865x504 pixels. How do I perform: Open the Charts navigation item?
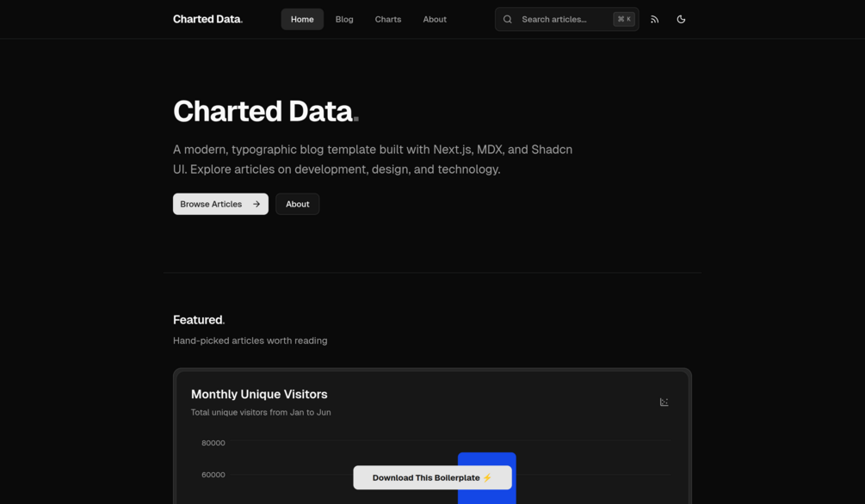point(388,19)
